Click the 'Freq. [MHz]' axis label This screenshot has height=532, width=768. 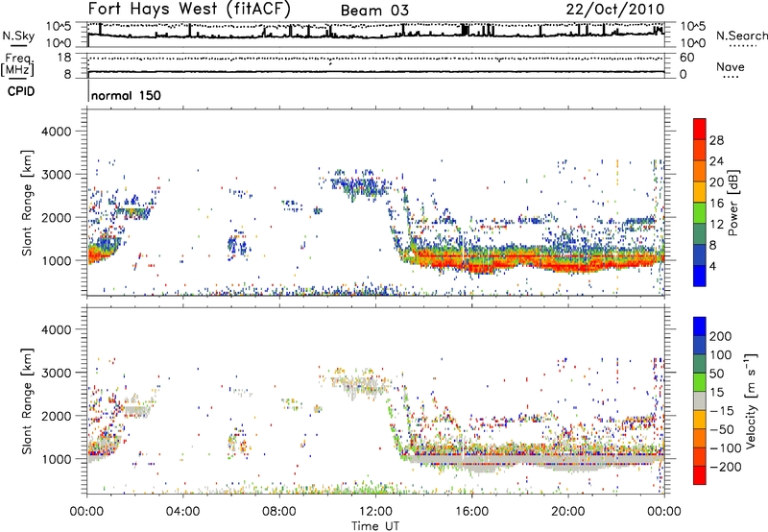[x=18, y=65]
